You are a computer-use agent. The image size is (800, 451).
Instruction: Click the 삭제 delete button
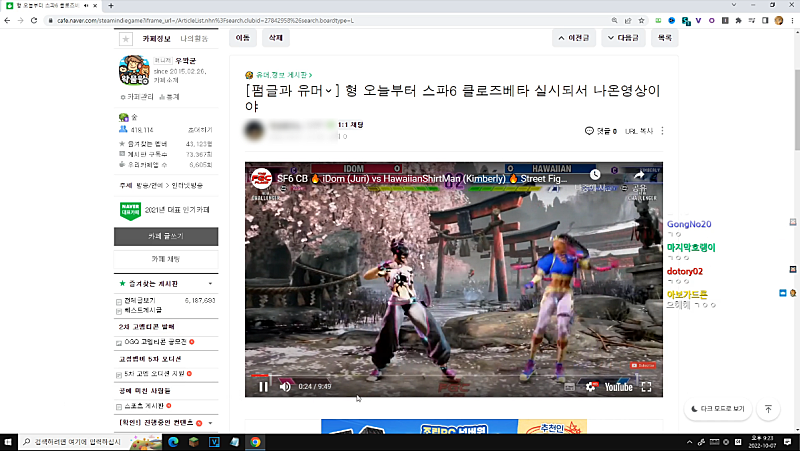point(276,38)
